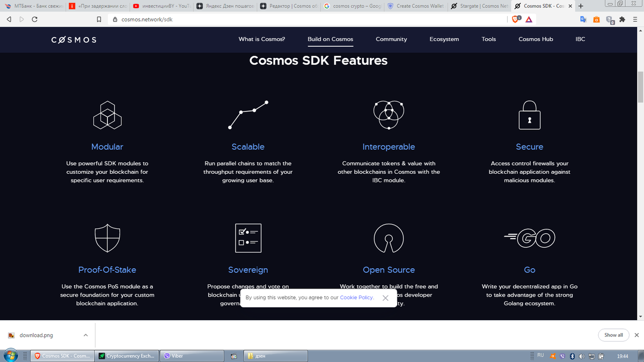This screenshot has width=644, height=362.
Task: Go back with the browser back arrow
Action: coord(9,19)
